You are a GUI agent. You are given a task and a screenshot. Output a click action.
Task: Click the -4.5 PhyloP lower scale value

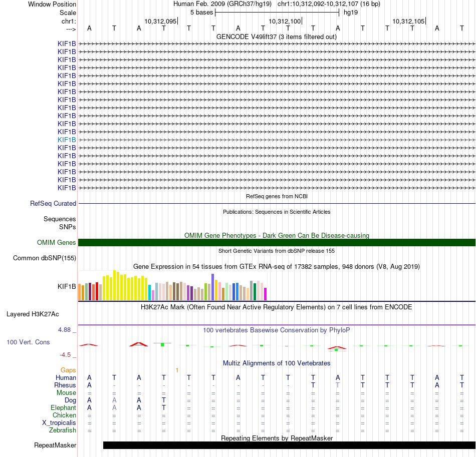(x=65, y=354)
